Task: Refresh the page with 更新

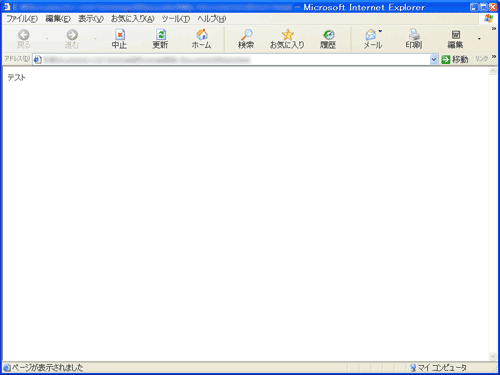Action: (x=160, y=39)
